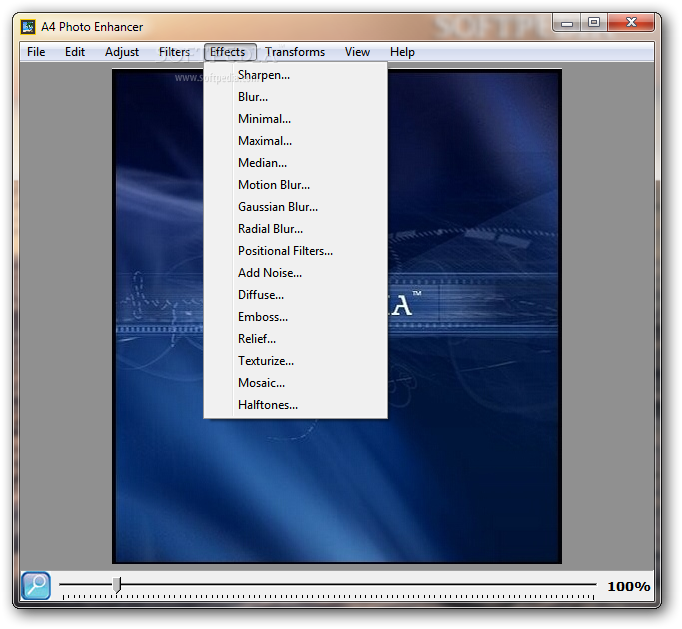The image size is (682, 629).
Task: Choose Add Noise... effect
Action: pos(295,273)
